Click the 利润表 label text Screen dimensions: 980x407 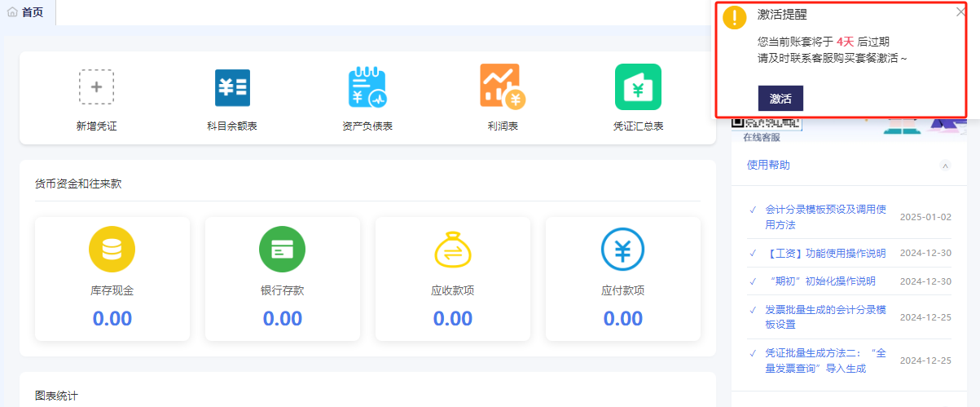pos(503,126)
